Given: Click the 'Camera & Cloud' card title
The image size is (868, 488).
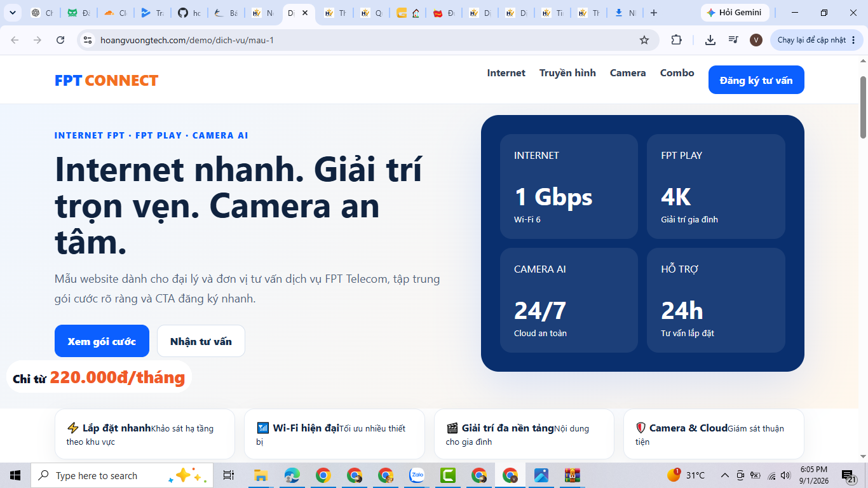Looking at the screenshot, I should [688, 428].
